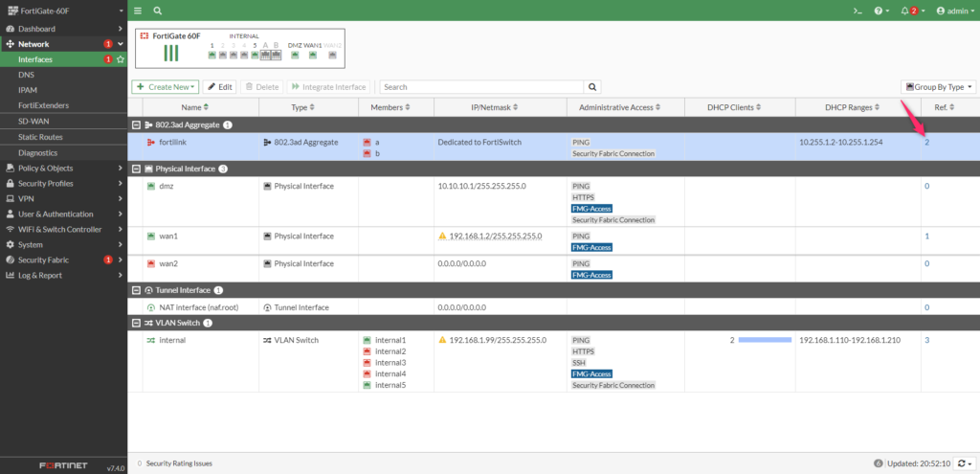980x474 pixels.
Task: Click the magnifier button beside the search field
Action: pos(593,86)
